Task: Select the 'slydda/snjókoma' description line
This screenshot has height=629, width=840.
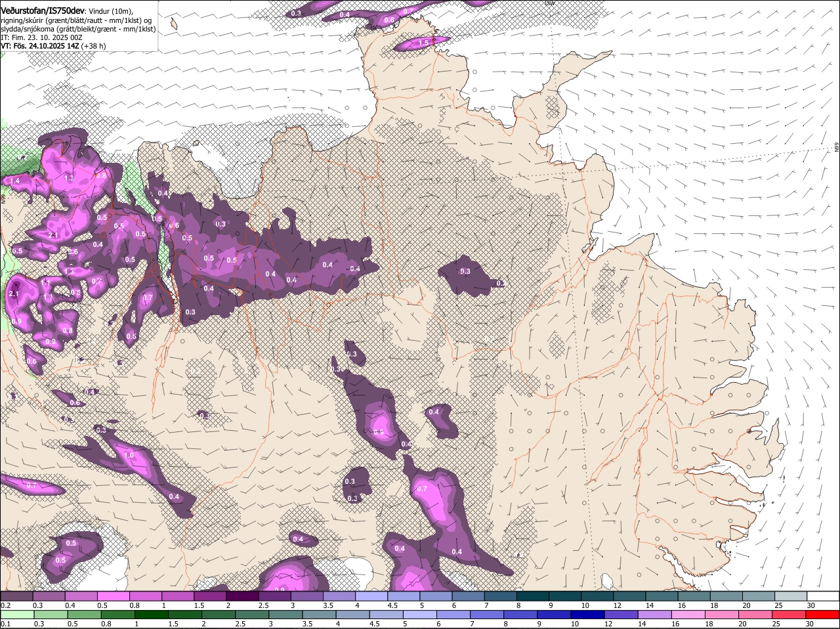Action: 78,29
